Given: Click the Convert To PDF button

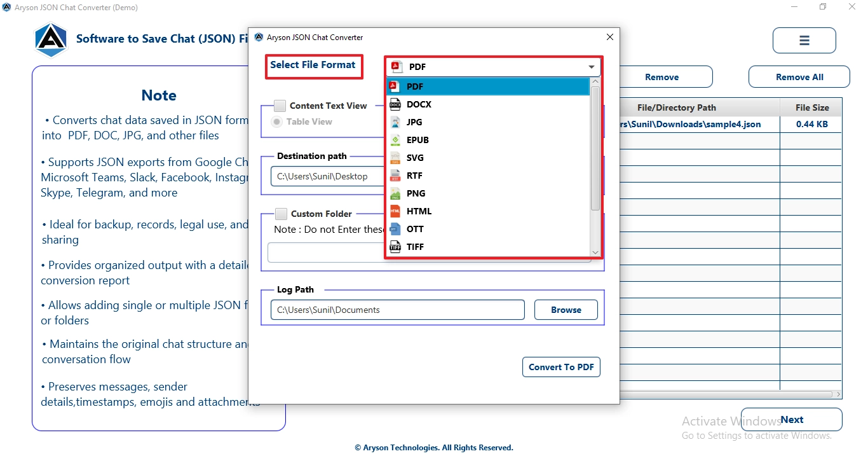Looking at the screenshot, I should point(561,367).
